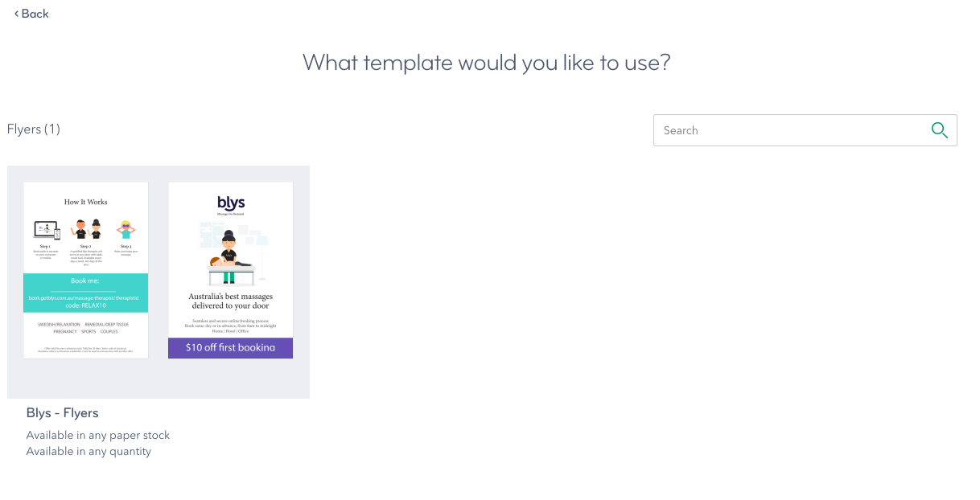980x500 pixels.
Task: Open the Blys - Flyers template title
Action: click(63, 413)
